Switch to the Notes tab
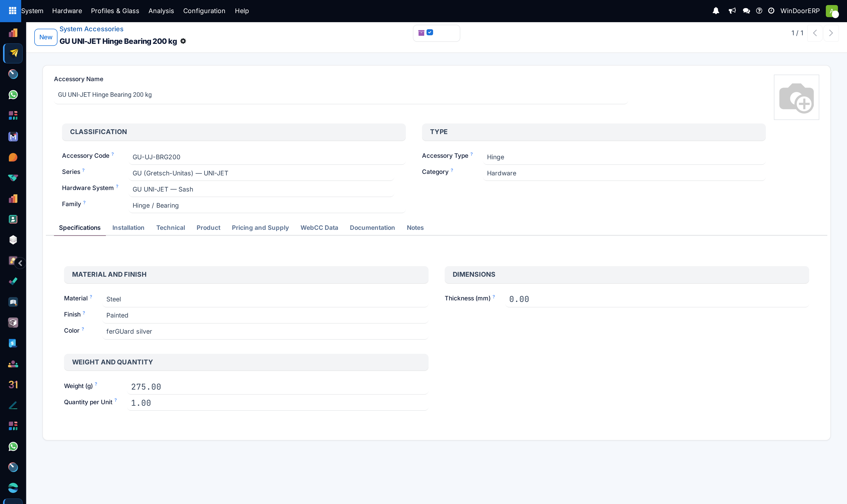This screenshot has height=504, width=847. coord(415,228)
